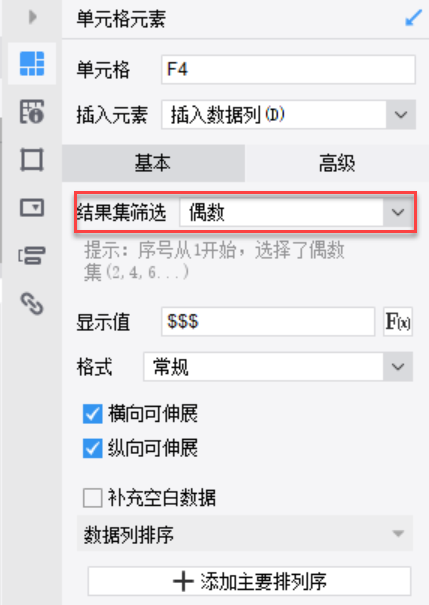Screen dimensions: 429x605
Task: Enable 补充空白数据 checkbox
Action: 93,497
